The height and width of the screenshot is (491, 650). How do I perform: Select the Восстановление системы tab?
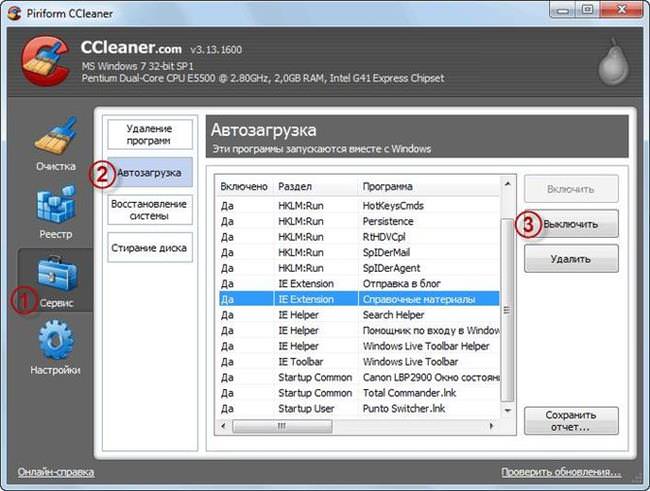[150, 210]
